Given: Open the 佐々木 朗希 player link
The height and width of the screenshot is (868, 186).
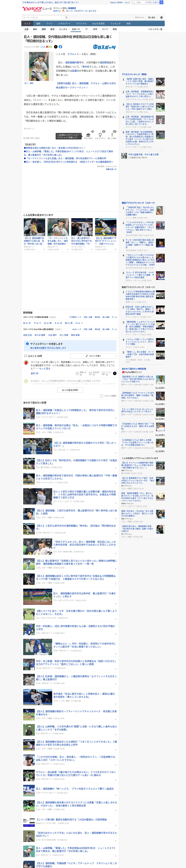Looking at the screenshot, I should (40, 335).
